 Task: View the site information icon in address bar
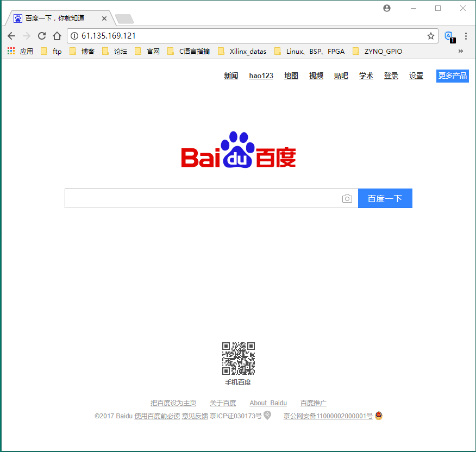(75, 36)
